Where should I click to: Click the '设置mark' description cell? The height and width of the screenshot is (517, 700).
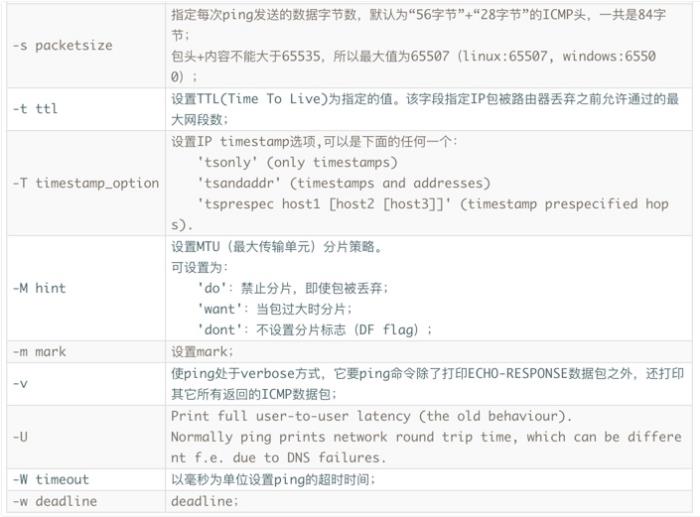click(429, 352)
